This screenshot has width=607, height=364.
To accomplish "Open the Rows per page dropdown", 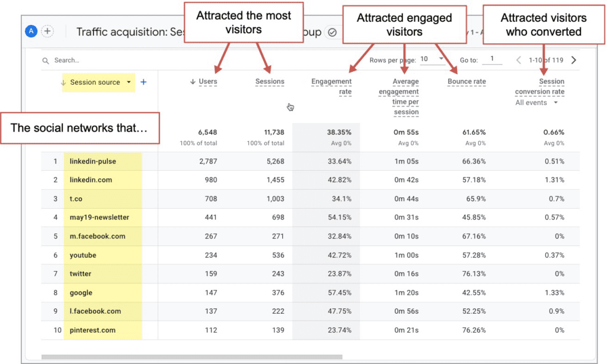I will pos(436,59).
